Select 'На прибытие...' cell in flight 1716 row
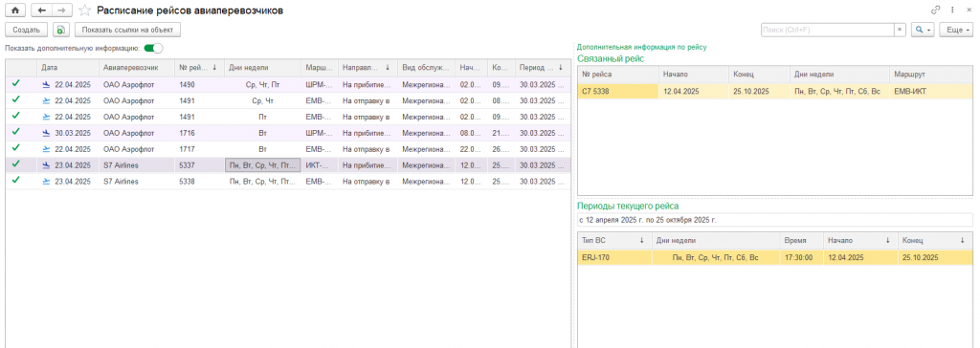 [367, 133]
